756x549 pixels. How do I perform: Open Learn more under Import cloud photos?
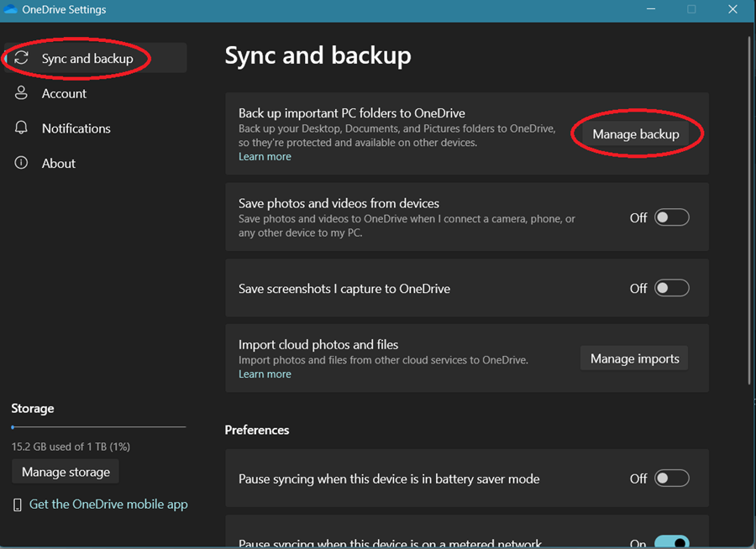coord(265,374)
